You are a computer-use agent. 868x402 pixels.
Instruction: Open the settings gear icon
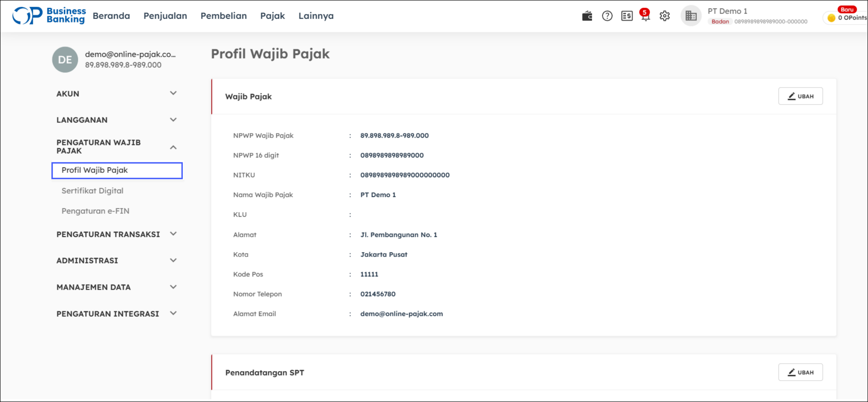[664, 16]
